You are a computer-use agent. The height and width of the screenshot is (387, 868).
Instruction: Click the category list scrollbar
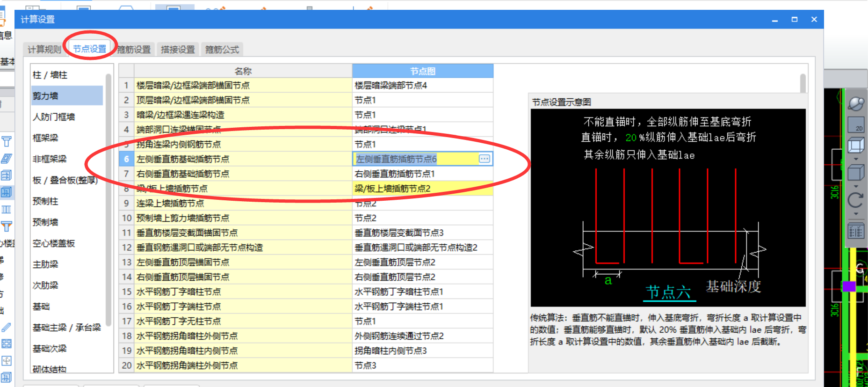(108, 200)
